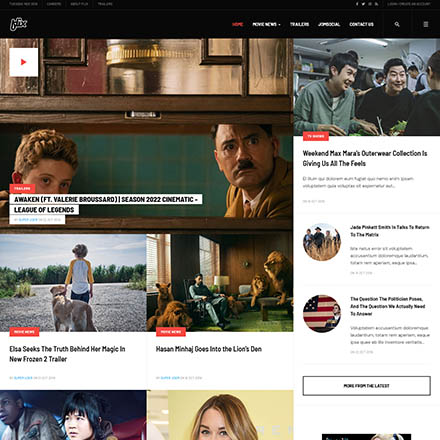Image resolution: width=440 pixels, height=440 pixels.
Task: Open the Elsa Seeks The Truth Frozen 2 article
Action: tap(67, 354)
